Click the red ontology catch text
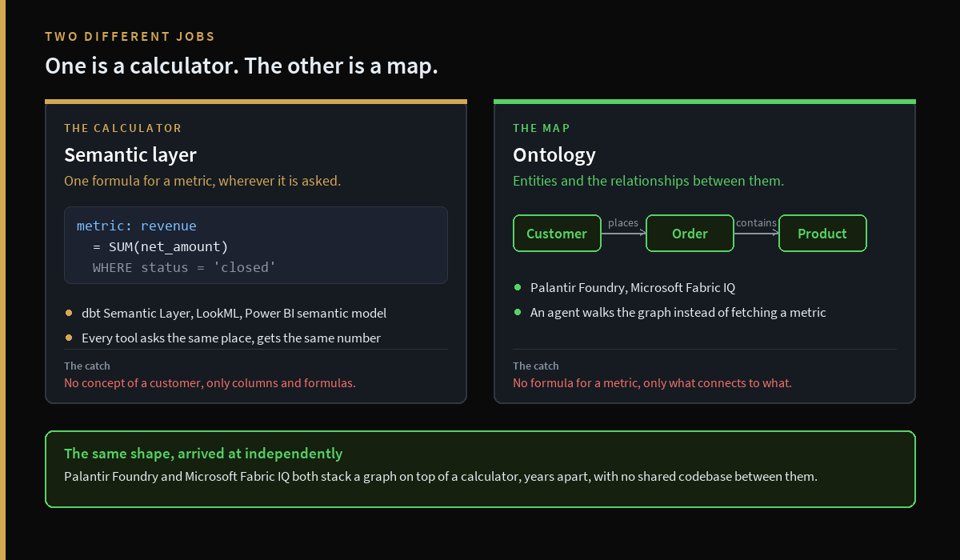 (x=652, y=383)
